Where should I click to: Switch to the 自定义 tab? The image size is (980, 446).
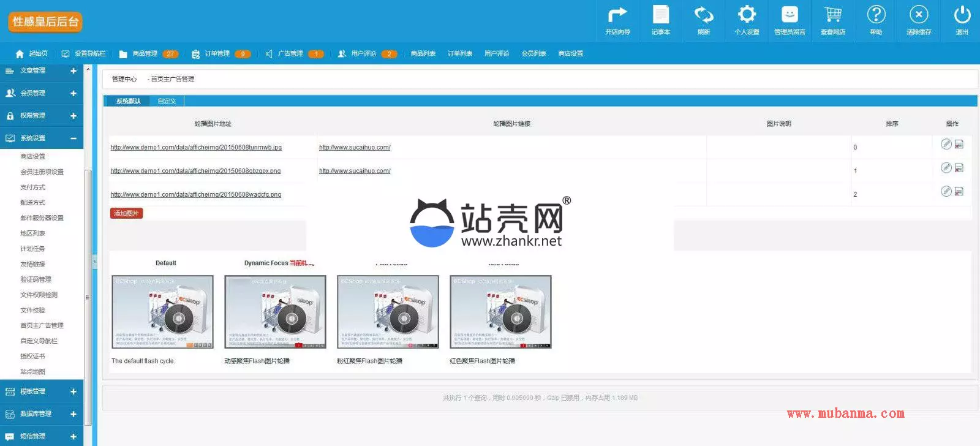coord(167,101)
